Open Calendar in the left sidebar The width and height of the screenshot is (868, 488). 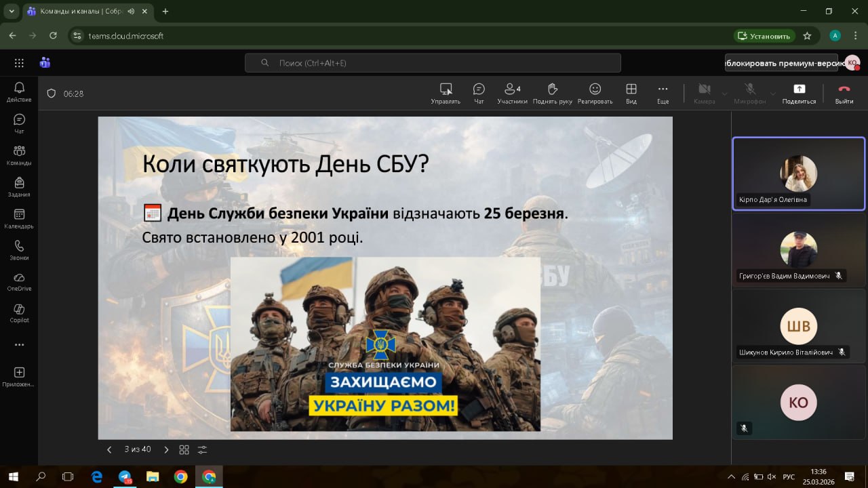(x=19, y=218)
